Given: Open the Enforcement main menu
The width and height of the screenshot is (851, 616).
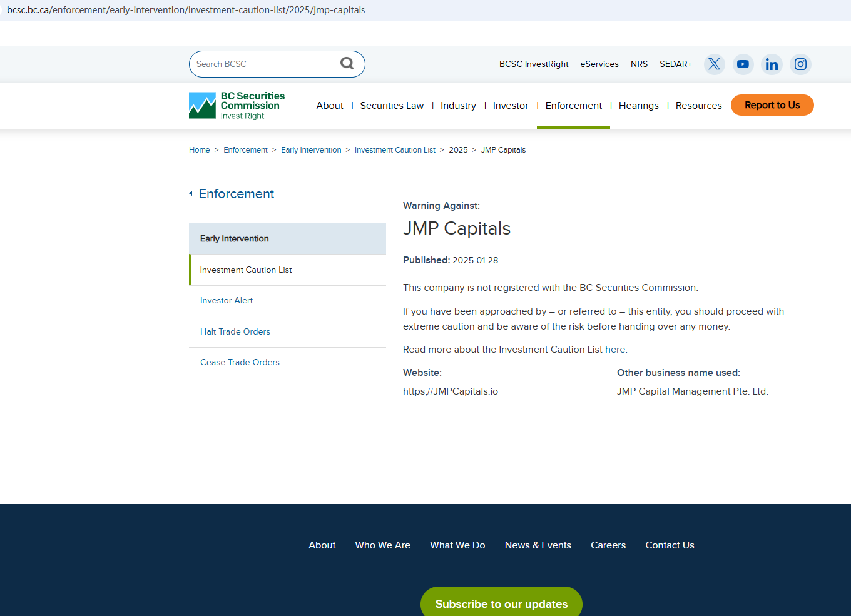Looking at the screenshot, I should [x=573, y=106].
